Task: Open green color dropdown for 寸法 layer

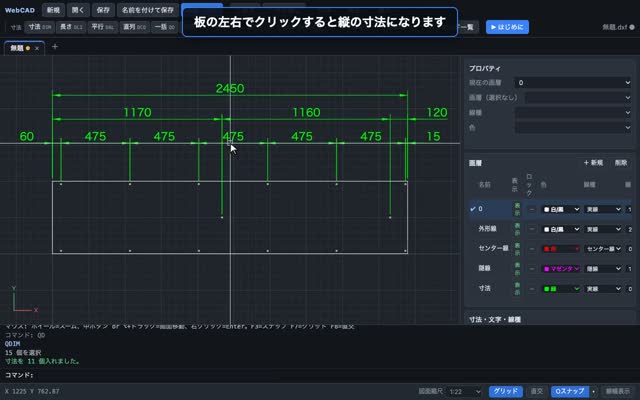Action: (x=561, y=289)
